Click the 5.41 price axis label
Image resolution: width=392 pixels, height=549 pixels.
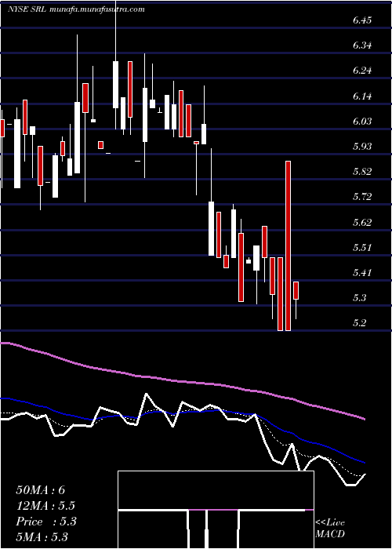[362, 273]
